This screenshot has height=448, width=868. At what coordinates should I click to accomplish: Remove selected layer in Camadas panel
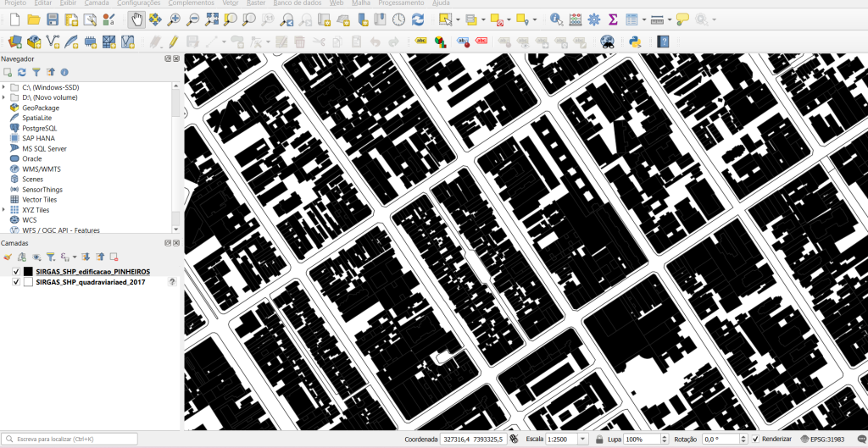pyautogui.click(x=114, y=257)
